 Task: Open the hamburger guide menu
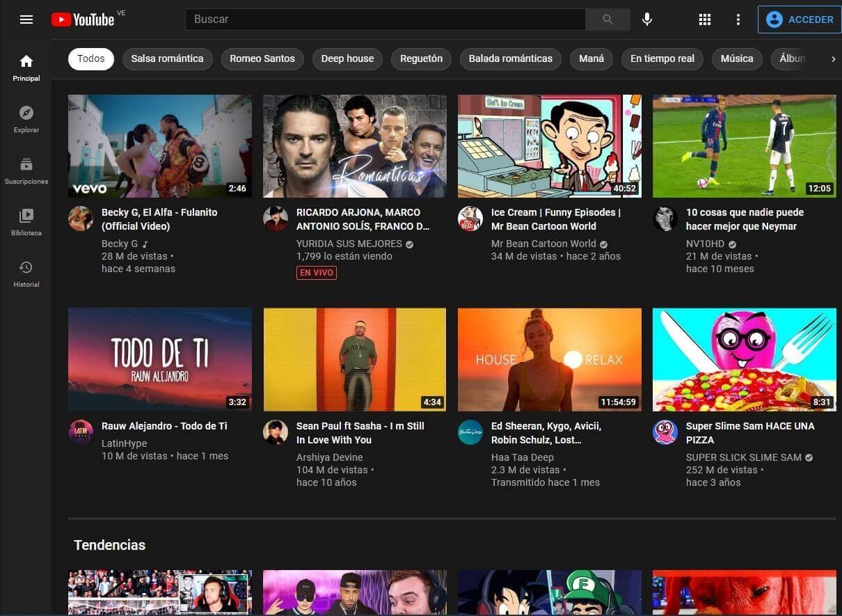[26, 19]
